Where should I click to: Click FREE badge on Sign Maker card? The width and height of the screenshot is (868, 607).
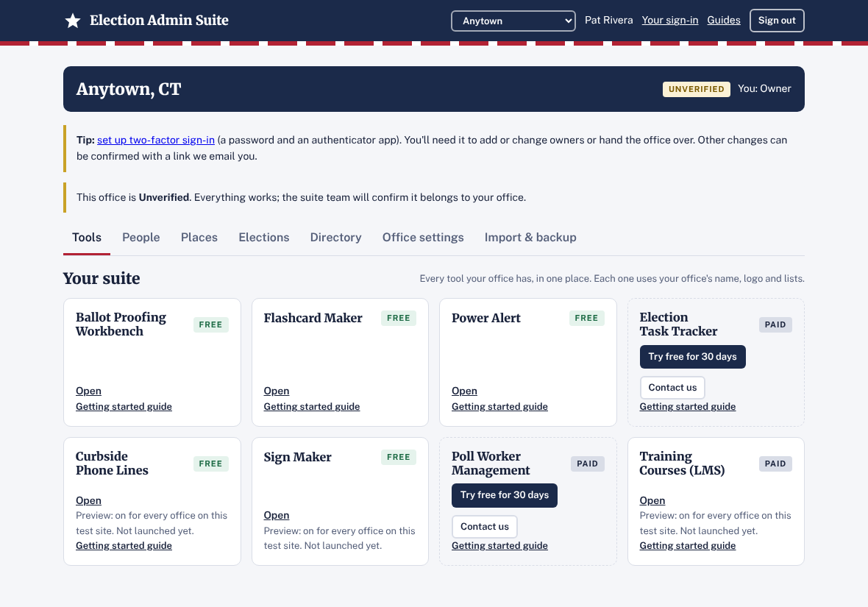tap(399, 457)
